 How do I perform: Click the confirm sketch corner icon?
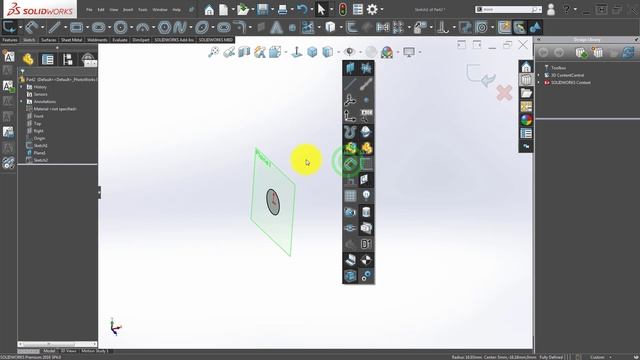tap(481, 75)
